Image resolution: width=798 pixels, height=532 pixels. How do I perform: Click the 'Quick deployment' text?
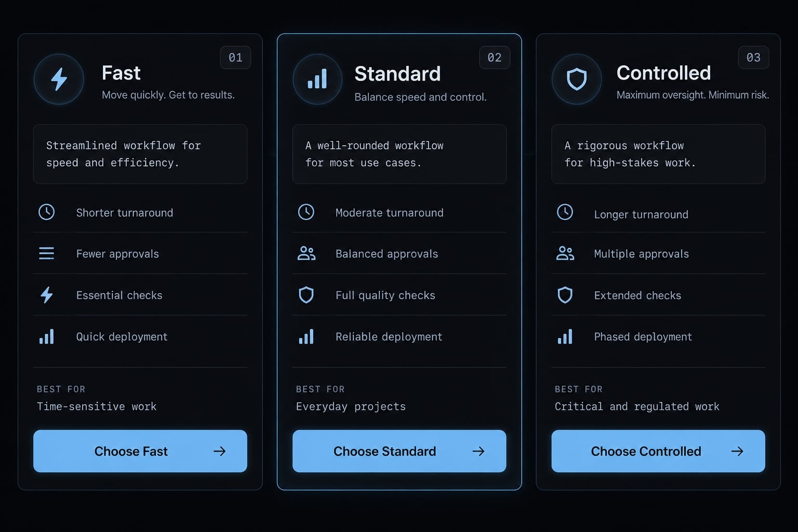tap(122, 337)
